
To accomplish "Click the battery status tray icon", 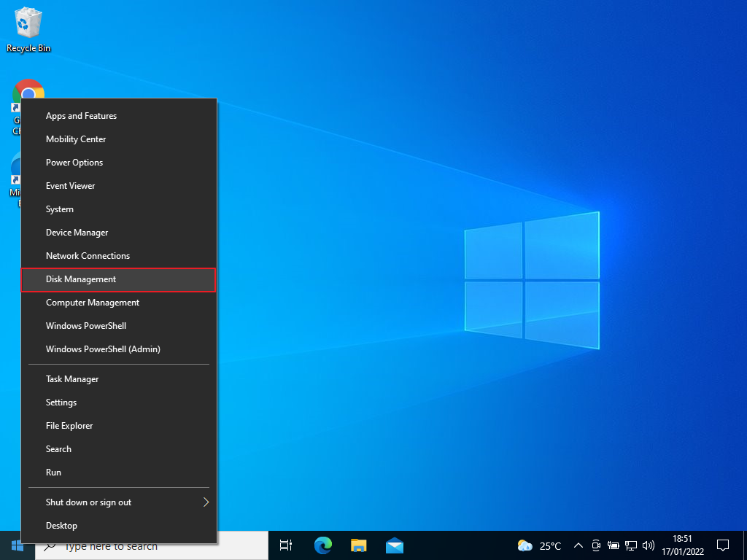I will pyautogui.click(x=613, y=545).
